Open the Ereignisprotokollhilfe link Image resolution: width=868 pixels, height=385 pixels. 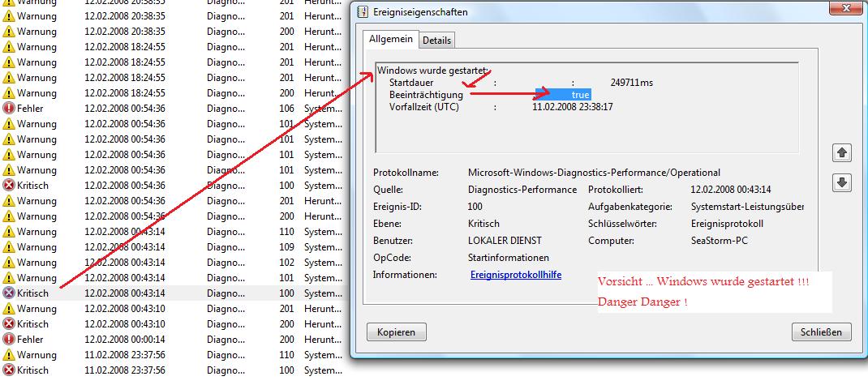click(516, 275)
